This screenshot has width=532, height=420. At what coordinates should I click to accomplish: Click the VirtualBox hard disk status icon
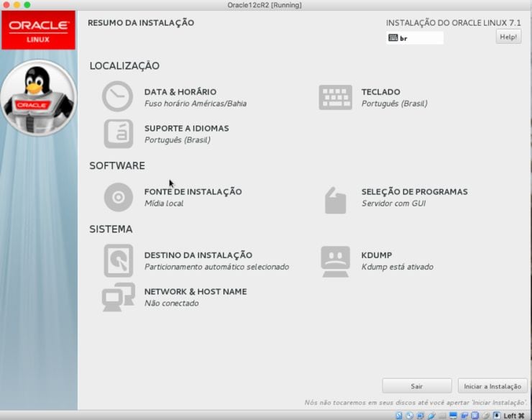(x=399, y=416)
